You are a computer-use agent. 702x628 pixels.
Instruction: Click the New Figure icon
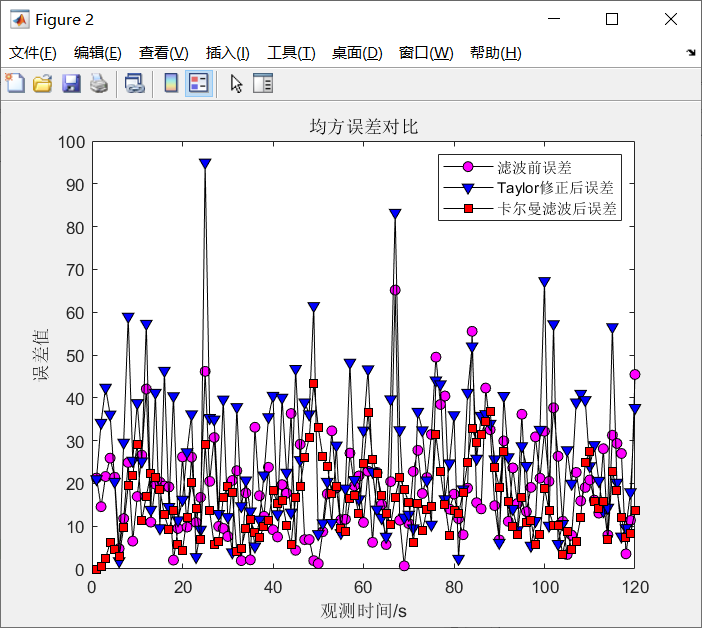point(15,83)
